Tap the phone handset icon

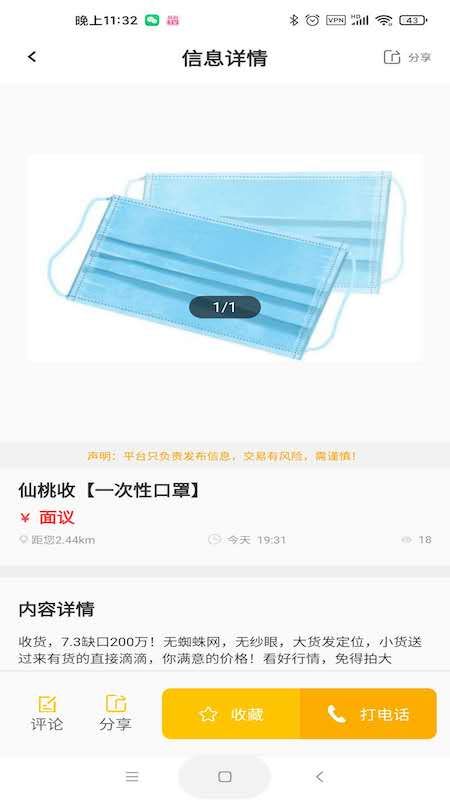click(x=337, y=714)
